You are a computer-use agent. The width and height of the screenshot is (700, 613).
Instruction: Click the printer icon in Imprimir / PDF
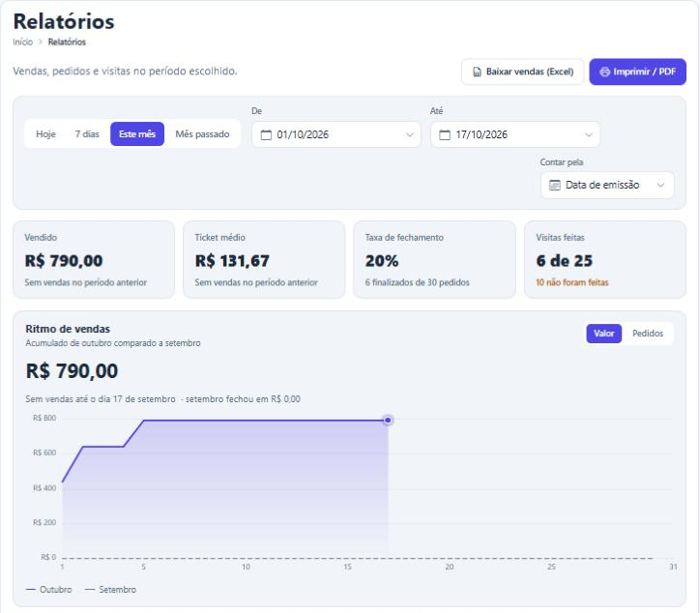pyautogui.click(x=604, y=72)
